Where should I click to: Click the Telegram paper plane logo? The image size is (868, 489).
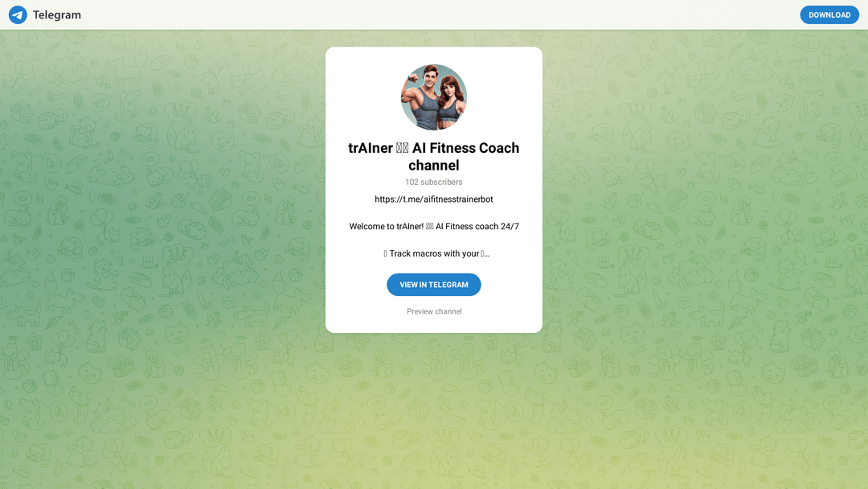pos(18,15)
